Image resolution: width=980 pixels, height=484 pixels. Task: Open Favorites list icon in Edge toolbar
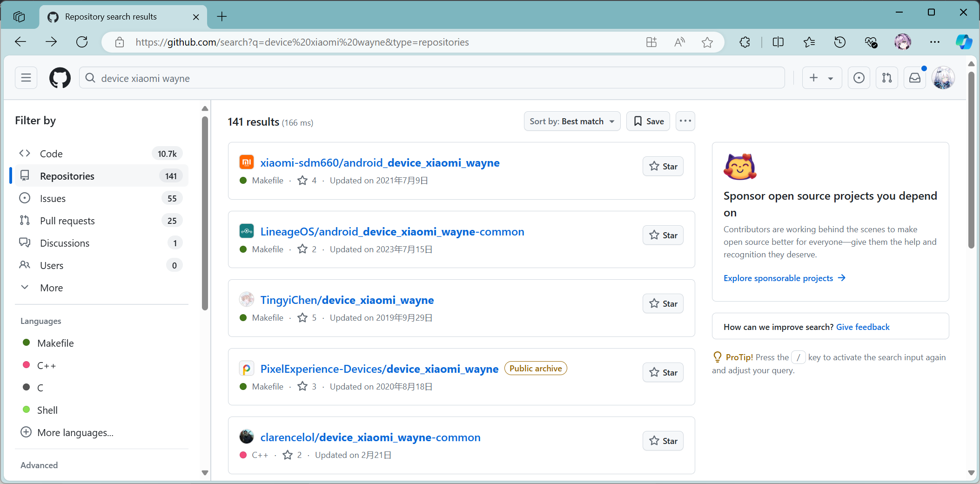tap(809, 42)
